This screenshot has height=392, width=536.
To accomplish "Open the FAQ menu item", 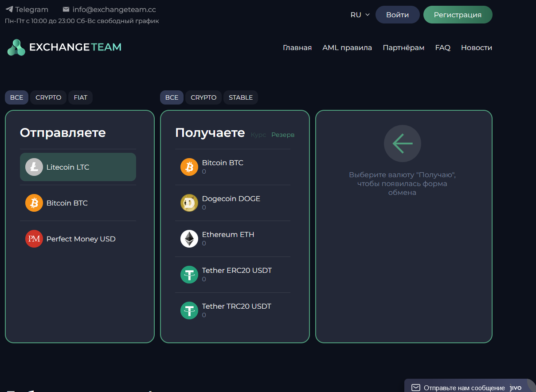I will (x=442, y=48).
